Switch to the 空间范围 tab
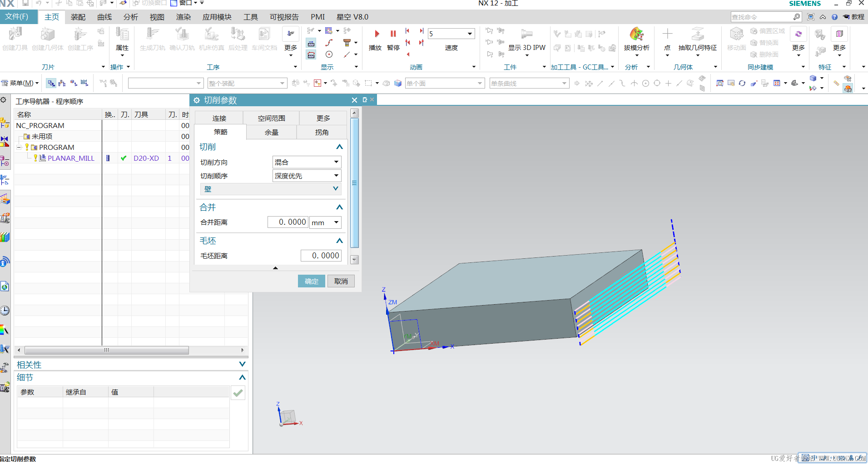The width and height of the screenshot is (868, 464). coord(271,118)
